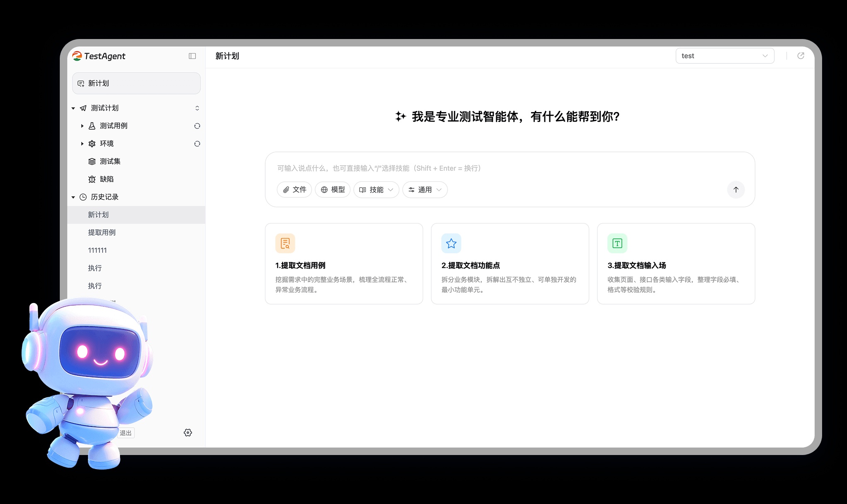Click the flask icon for 测试用例

(92, 126)
